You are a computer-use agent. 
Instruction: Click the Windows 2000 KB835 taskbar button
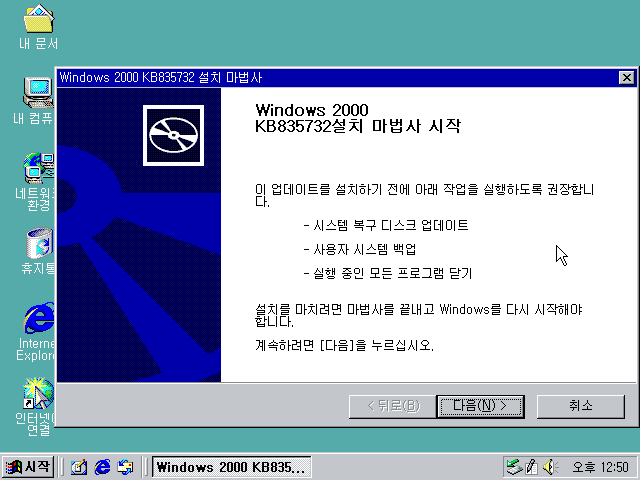coord(231,467)
